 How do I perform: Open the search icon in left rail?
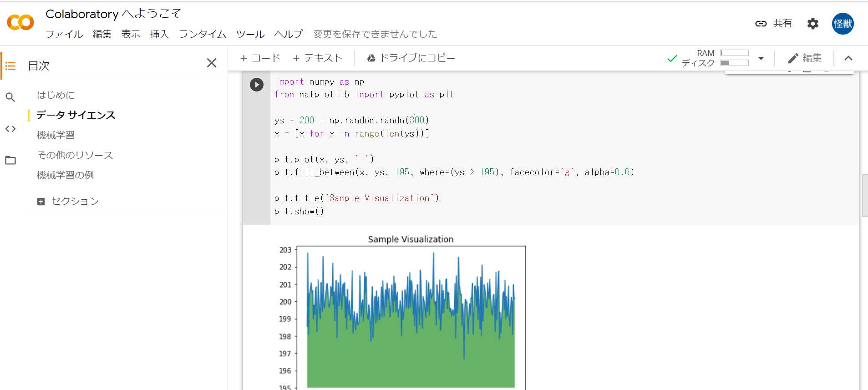tap(10, 97)
